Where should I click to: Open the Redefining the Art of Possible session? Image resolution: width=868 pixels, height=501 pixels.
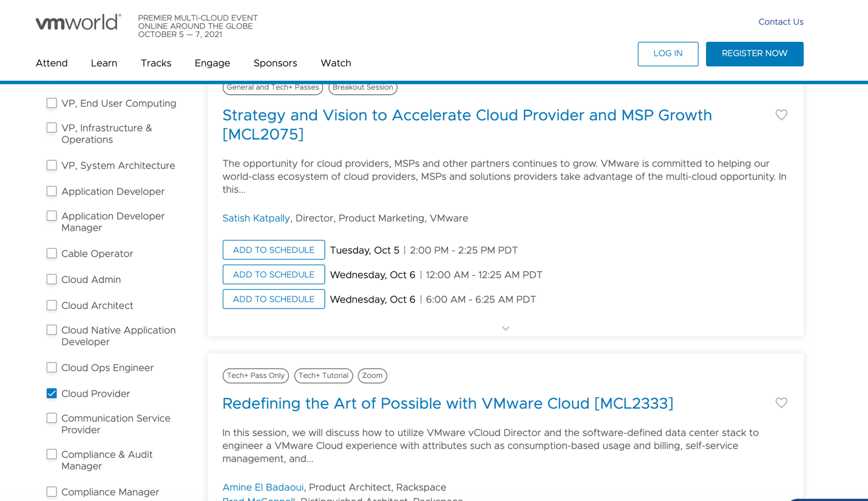click(448, 404)
